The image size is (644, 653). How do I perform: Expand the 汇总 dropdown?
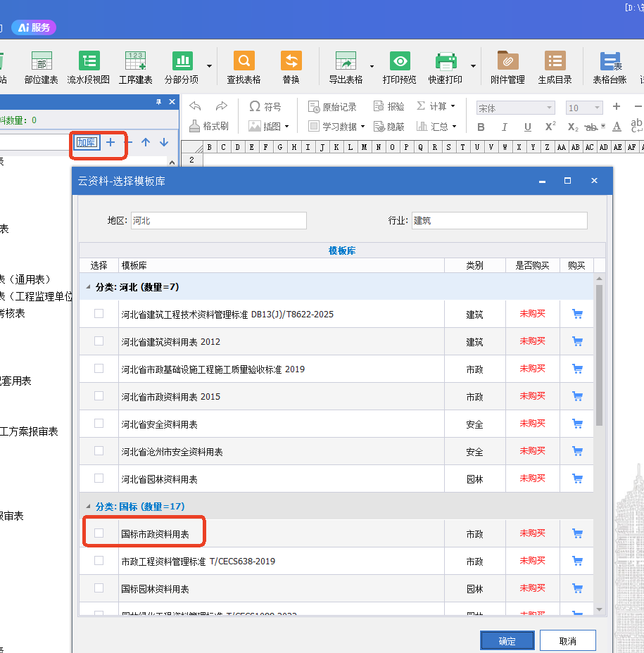(x=454, y=127)
